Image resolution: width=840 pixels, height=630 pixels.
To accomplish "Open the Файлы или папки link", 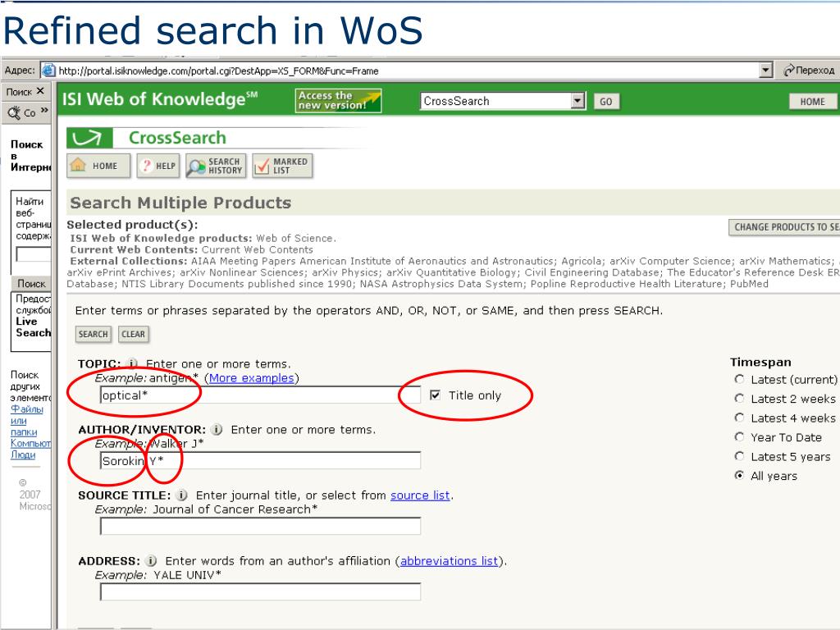I will pyautogui.click(x=25, y=421).
